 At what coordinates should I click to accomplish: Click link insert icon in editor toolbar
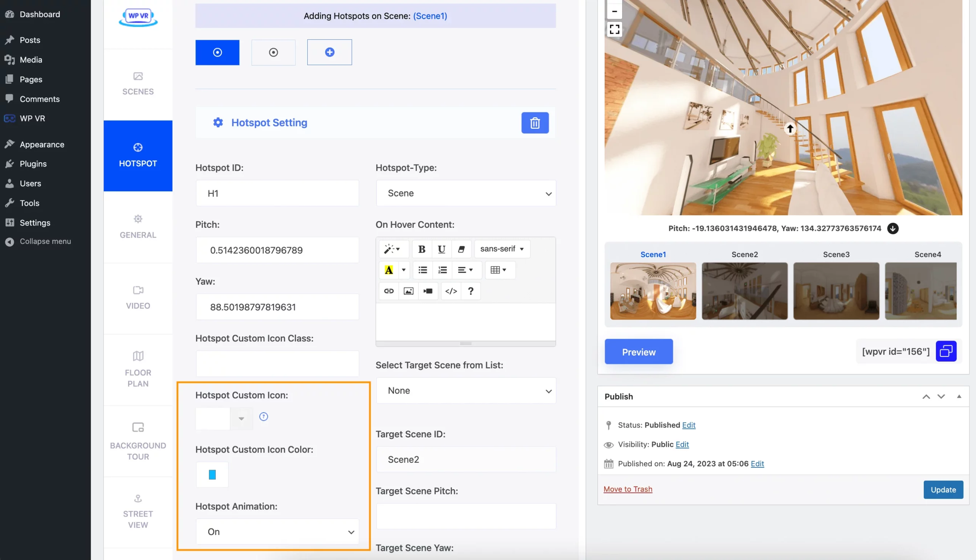coord(388,291)
